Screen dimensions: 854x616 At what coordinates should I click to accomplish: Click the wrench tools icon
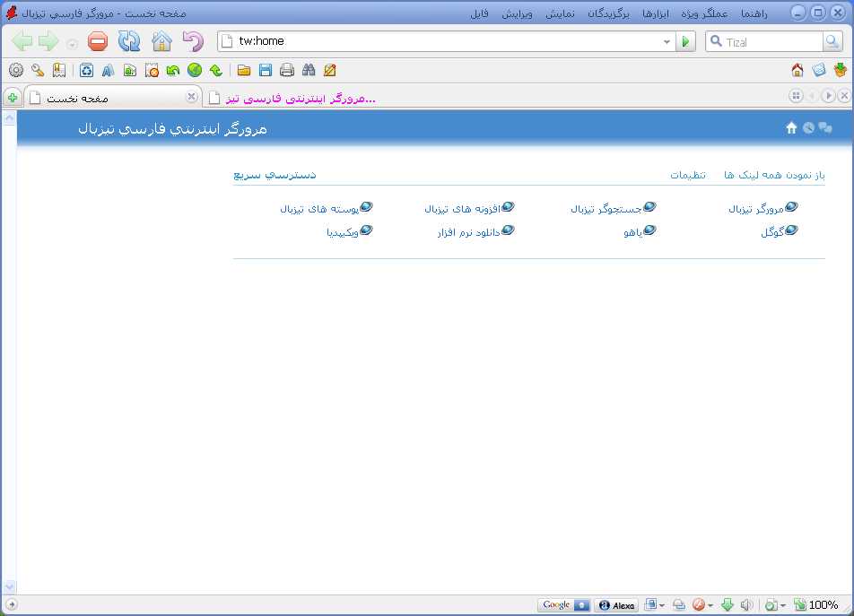coord(38,70)
